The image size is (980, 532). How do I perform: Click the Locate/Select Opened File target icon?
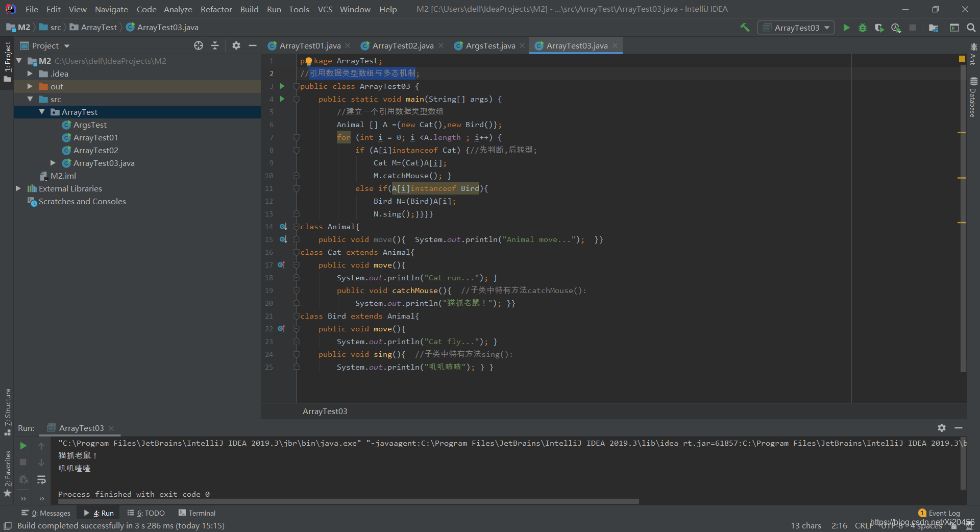pyautogui.click(x=199, y=45)
